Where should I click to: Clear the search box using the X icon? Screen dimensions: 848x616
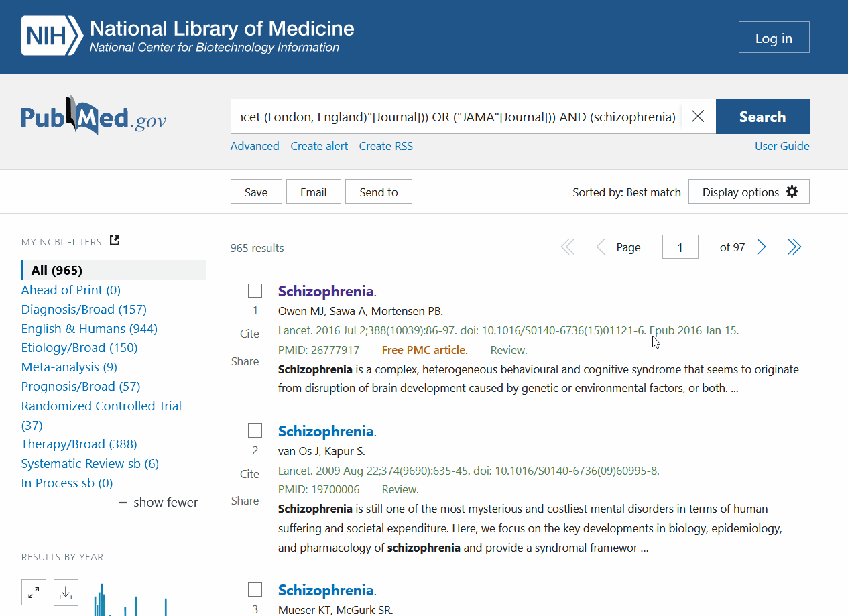pos(697,116)
